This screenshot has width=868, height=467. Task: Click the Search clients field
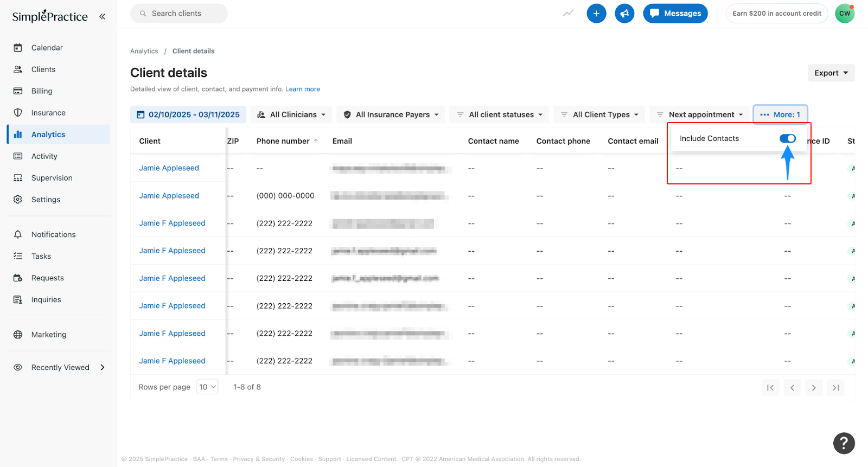(x=179, y=14)
